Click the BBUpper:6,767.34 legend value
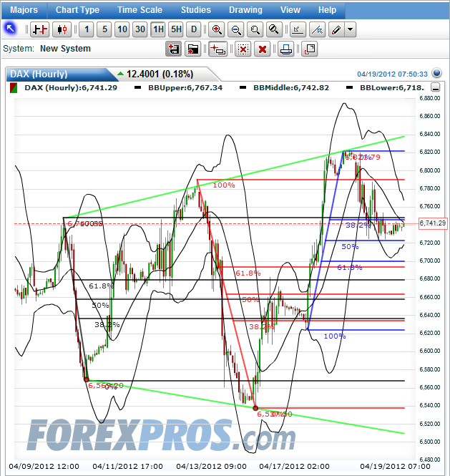This screenshot has height=476, width=450. (185, 88)
